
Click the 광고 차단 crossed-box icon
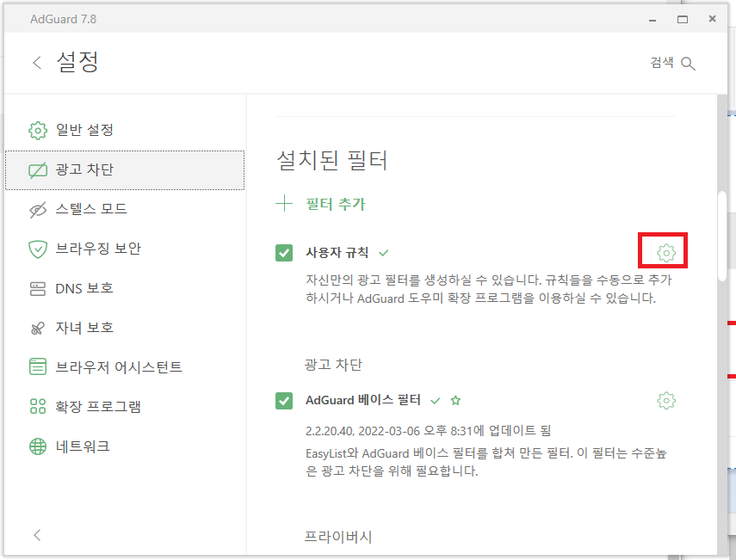38,169
